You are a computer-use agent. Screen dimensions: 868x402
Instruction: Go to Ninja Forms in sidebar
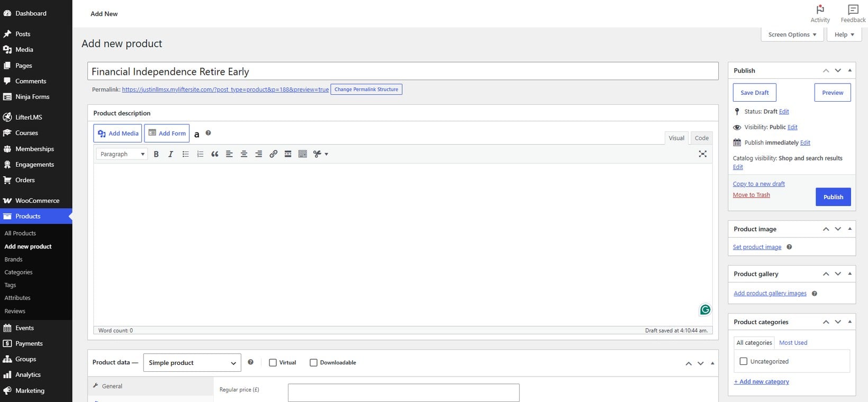click(x=36, y=97)
